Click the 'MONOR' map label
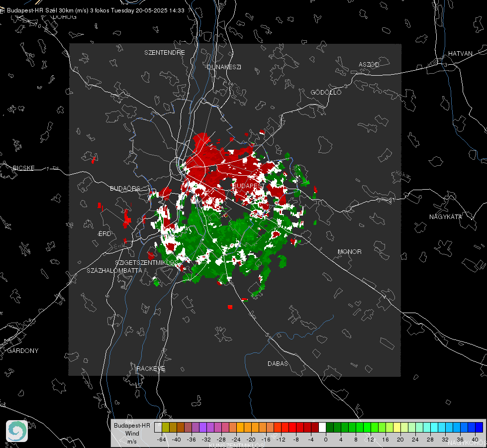Viewport: 487px width, 448px height. [349, 251]
